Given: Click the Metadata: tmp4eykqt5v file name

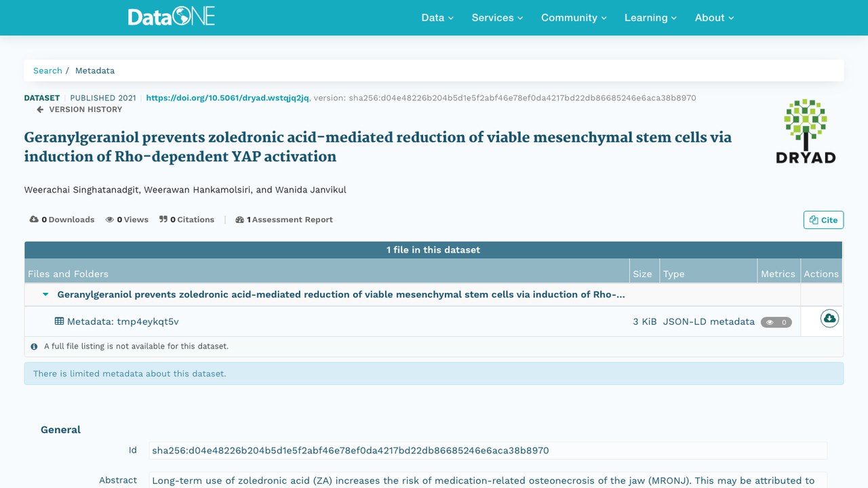Looking at the screenshot, I should pyautogui.click(x=123, y=321).
